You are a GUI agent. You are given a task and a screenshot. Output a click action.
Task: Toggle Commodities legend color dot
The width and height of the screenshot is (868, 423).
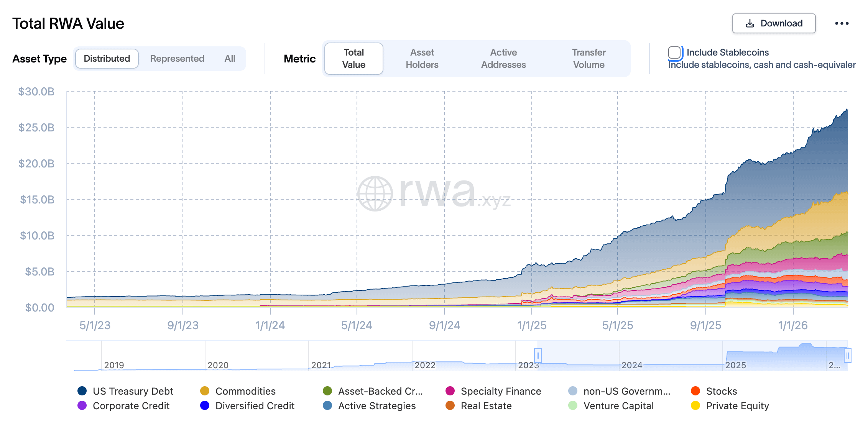[205, 391]
